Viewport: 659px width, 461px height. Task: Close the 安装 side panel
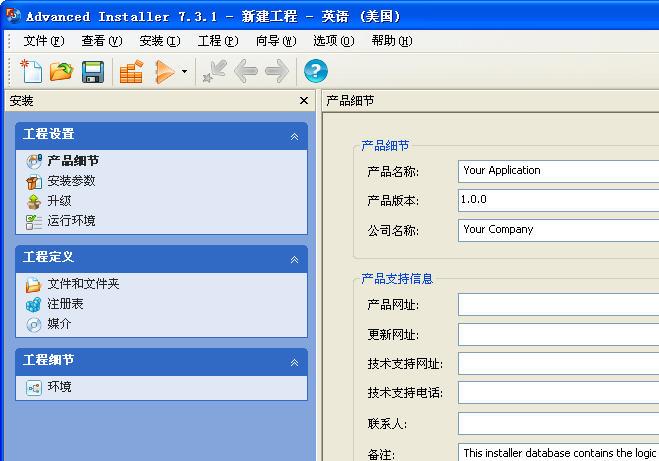[x=304, y=101]
